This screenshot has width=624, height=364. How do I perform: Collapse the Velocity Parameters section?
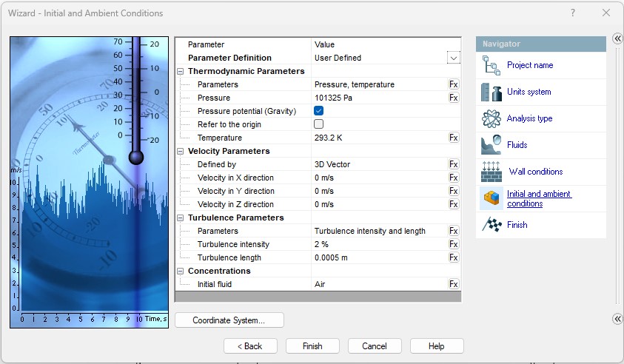coord(181,152)
